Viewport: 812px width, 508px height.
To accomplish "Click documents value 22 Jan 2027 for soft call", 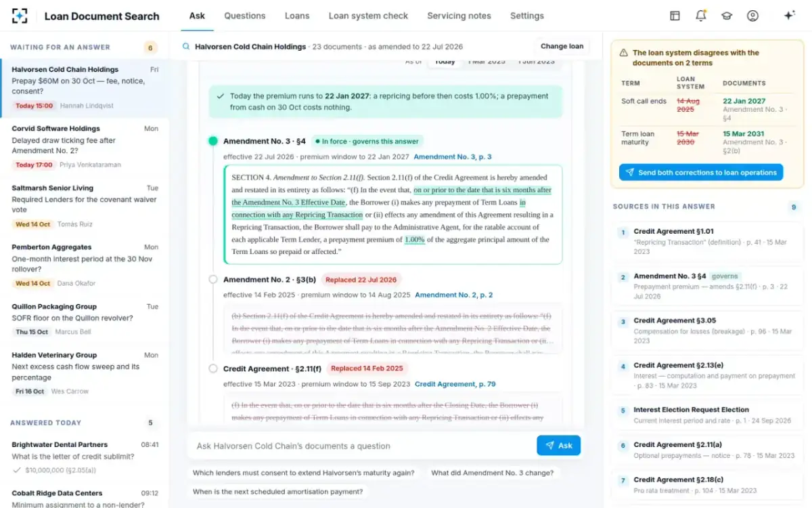I will (744, 101).
